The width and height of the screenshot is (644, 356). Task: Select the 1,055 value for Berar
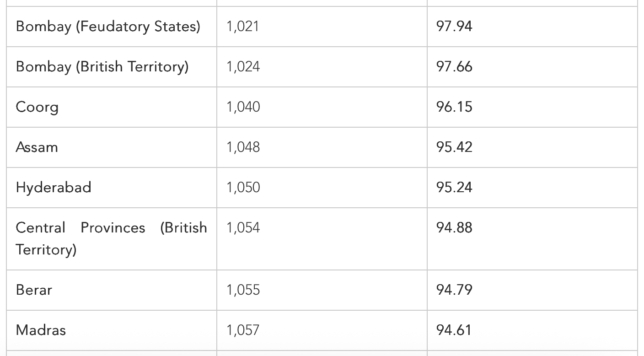coord(243,290)
